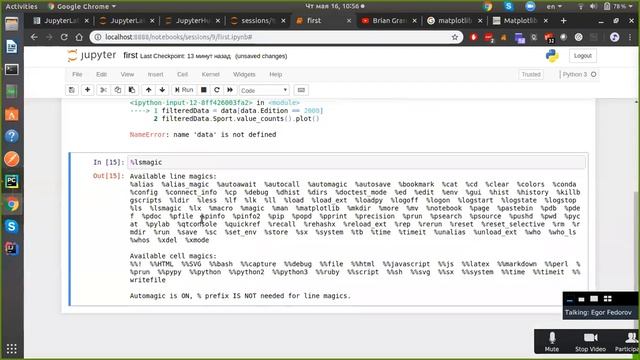Mute microphone in meeting overlay
Screen dimensions: 640x360
(551, 342)
